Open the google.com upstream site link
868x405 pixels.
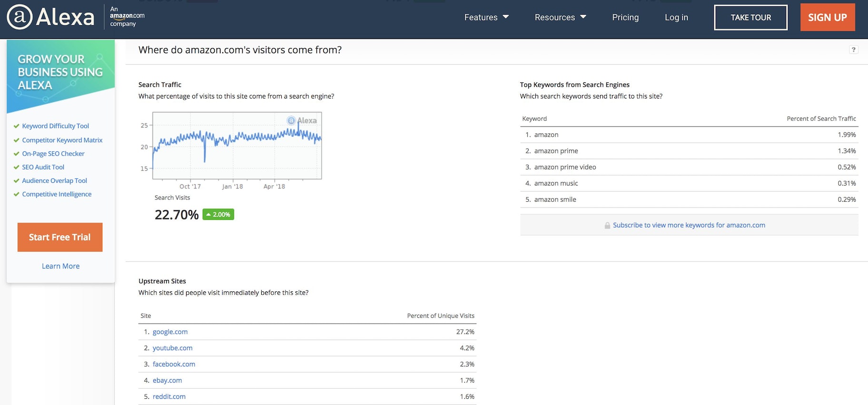tap(170, 332)
